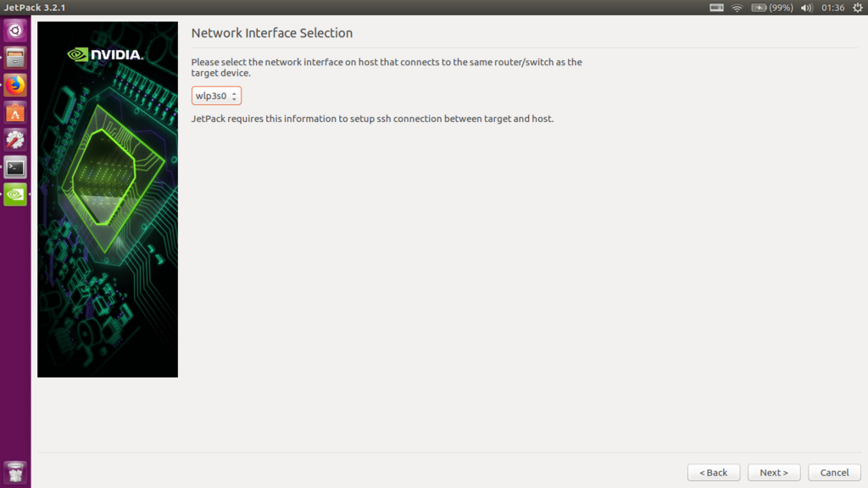Open the system gear session menu
The height and width of the screenshot is (488, 868).
(858, 8)
